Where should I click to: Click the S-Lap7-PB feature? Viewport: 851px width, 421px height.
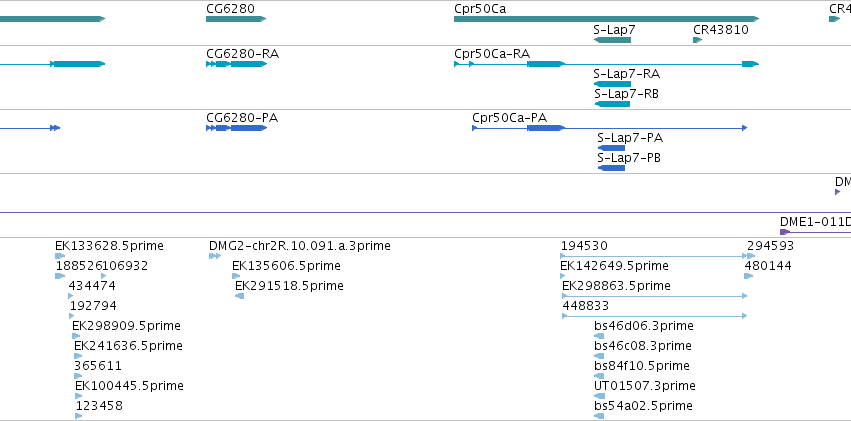(611, 168)
